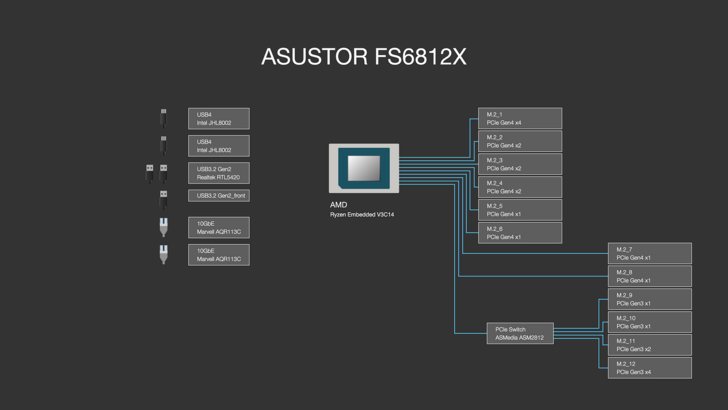728x410 pixels.
Task: Click the M.2_10 PCIe Gen3 x1 box
Action: click(650, 322)
